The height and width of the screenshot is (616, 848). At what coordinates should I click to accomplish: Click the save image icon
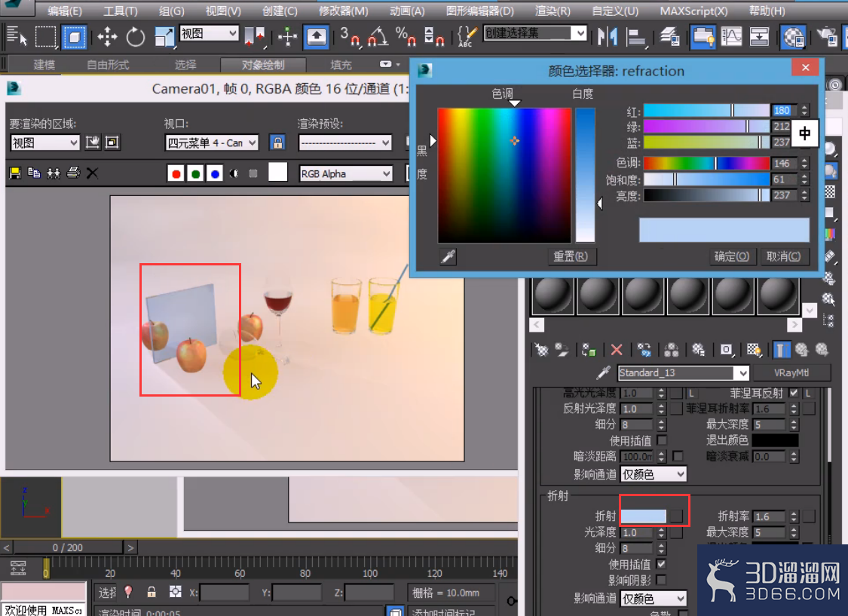click(x=15, y=173)
